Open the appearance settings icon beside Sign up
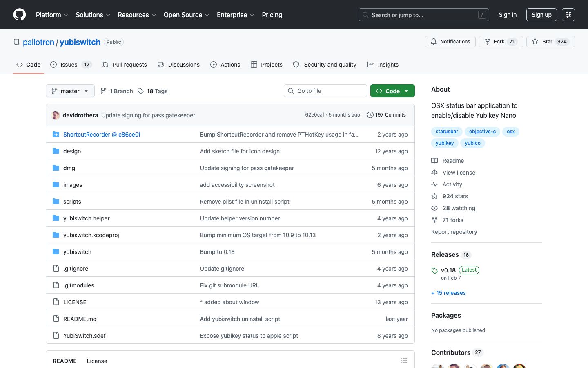The height and width of the screenshot is (368, 588). [568, 15]
